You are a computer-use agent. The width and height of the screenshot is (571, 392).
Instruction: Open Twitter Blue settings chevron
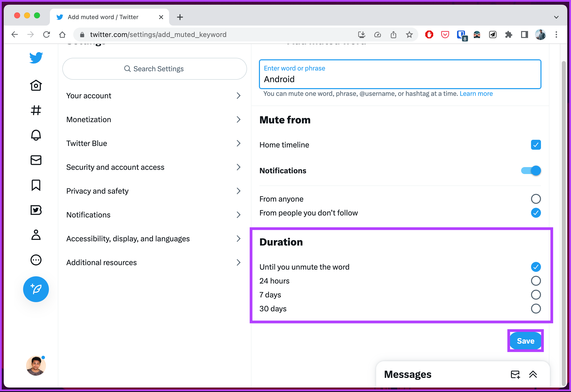(239, 143)
